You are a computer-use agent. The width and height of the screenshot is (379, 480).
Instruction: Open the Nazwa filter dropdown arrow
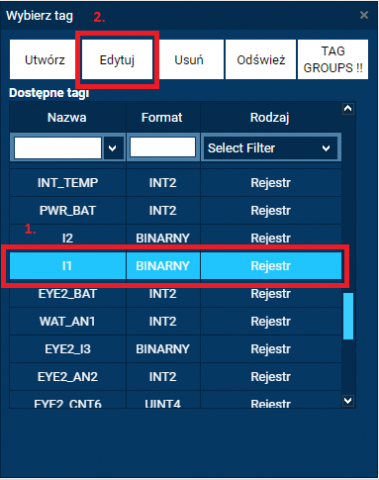pyautogui.click(x=113, y=148)
